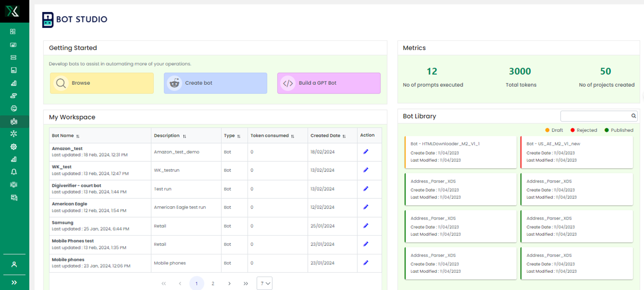Viewport: 644px width, 290px height.
Task: Sort table by Bot Name column
Action: pyautogui.click(x=78, y=136)
